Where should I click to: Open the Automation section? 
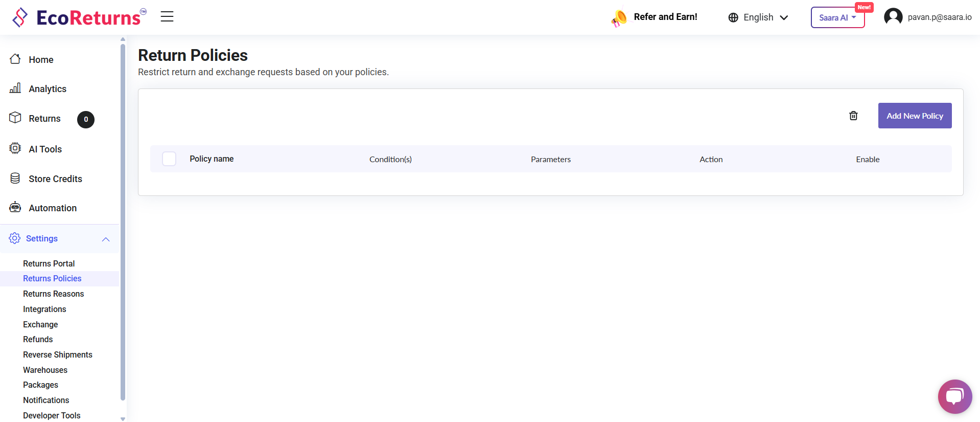coord(53,208)
